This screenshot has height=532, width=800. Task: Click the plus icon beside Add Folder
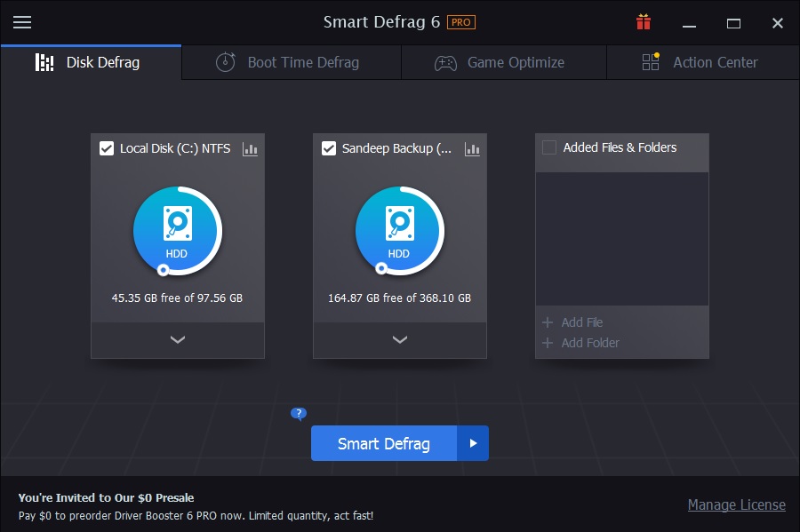click(x=548, y=343)
